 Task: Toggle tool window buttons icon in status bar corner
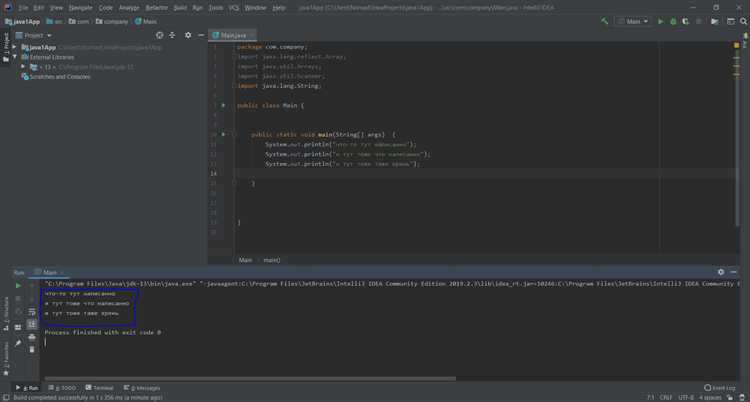[x=5, y=397]
